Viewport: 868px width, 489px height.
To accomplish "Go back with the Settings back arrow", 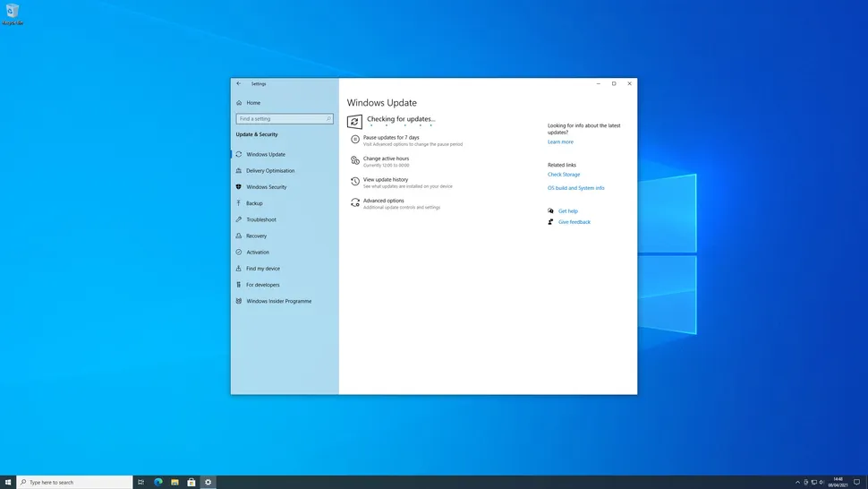I will coord(239,83).
